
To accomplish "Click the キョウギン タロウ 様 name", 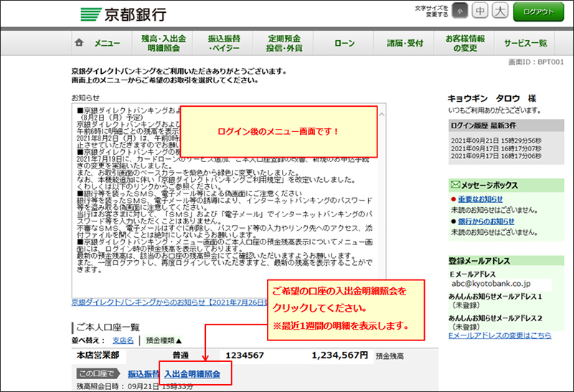I will (x=491, y=98).
